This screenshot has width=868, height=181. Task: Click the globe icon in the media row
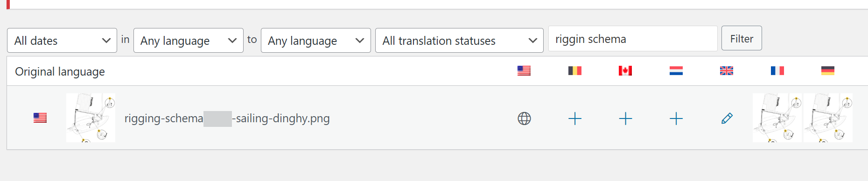click(524, 118)
